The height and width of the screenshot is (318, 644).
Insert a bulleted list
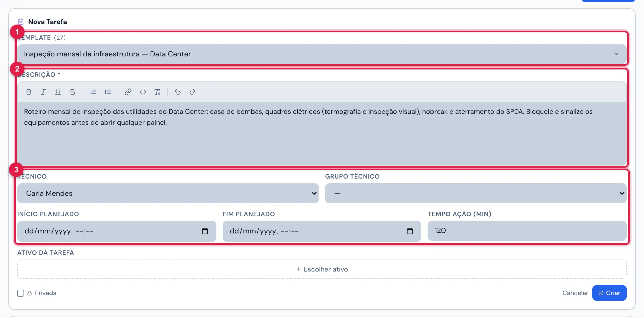(x=93, y=92)
